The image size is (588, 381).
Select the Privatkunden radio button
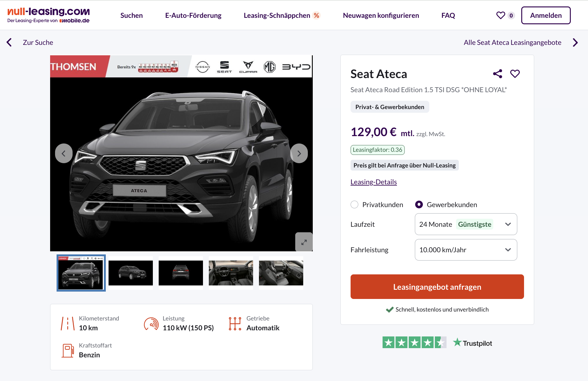coord(355,205)
